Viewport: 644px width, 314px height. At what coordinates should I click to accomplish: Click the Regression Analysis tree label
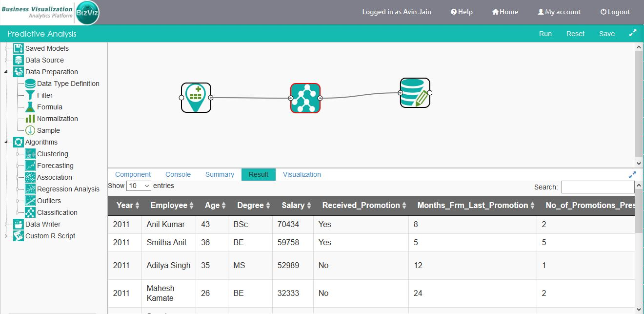click(x=68, y=189)
